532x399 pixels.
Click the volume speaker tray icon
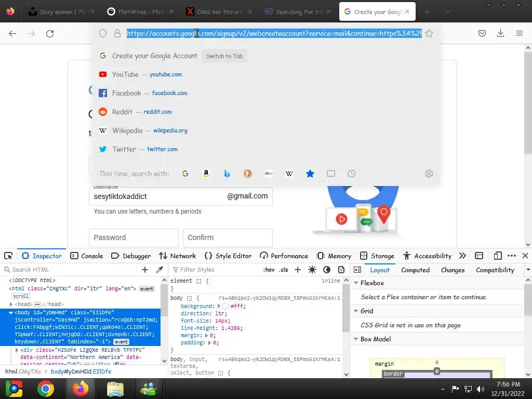[x=481, y=389]
